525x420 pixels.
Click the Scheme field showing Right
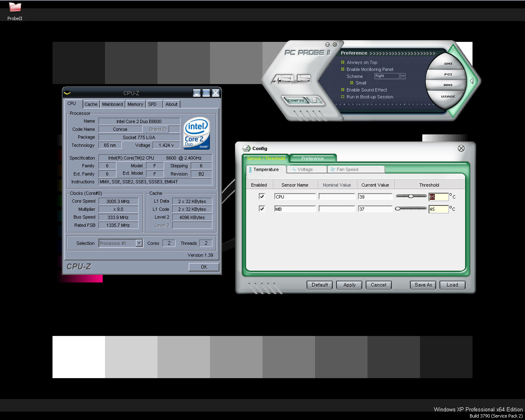coord(387,76)
